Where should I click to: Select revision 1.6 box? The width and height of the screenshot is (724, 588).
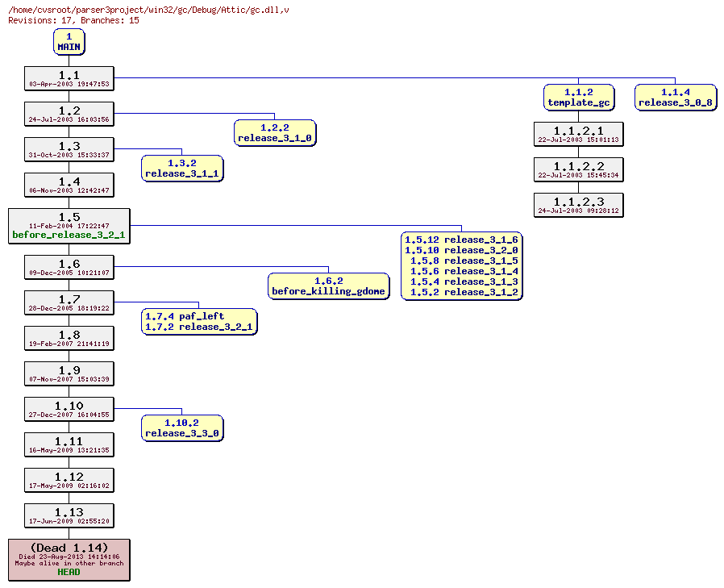pos(69,268)
